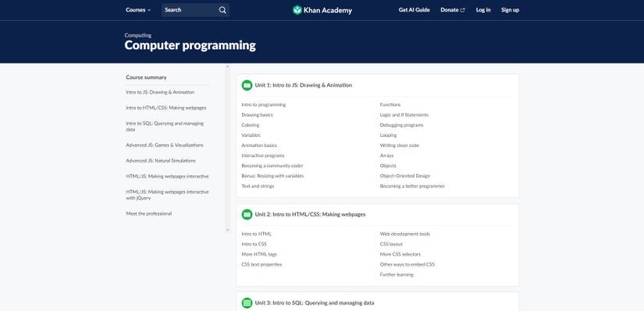Viewport: 644px width, 311px height.
Task: Click the sidebar scrollbar down arrow
Action: (x=227, y=231)
